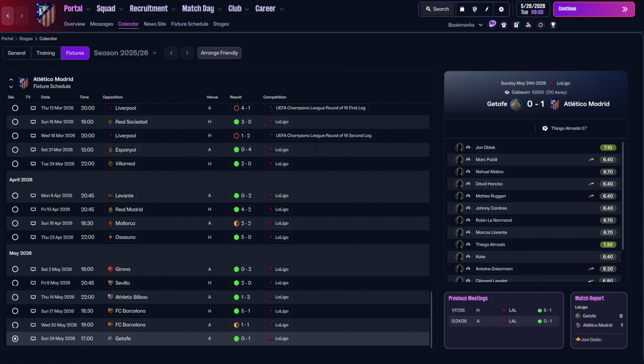Select radio button for Sevilla match
Image resolution: width=644 pixels, height=364 pixels.
pyautogui.click(x=15, y=283)
